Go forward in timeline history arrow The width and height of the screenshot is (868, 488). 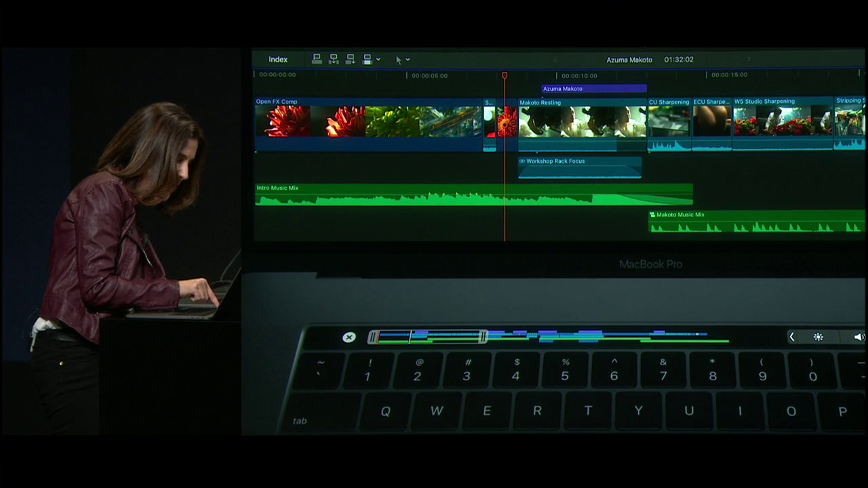[x=749, y=60]
